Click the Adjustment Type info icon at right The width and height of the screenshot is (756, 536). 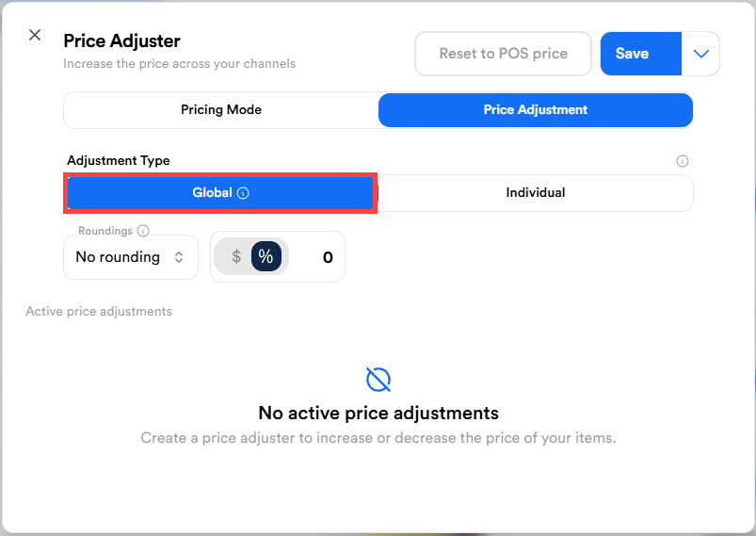[683, 161]
